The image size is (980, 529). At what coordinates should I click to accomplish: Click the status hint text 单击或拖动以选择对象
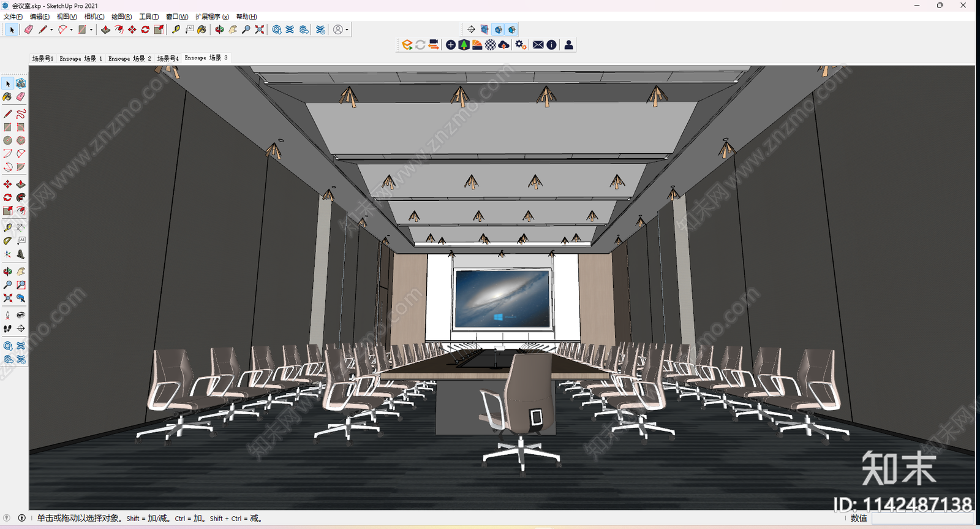pyautogui.click(x=78, y=519)
